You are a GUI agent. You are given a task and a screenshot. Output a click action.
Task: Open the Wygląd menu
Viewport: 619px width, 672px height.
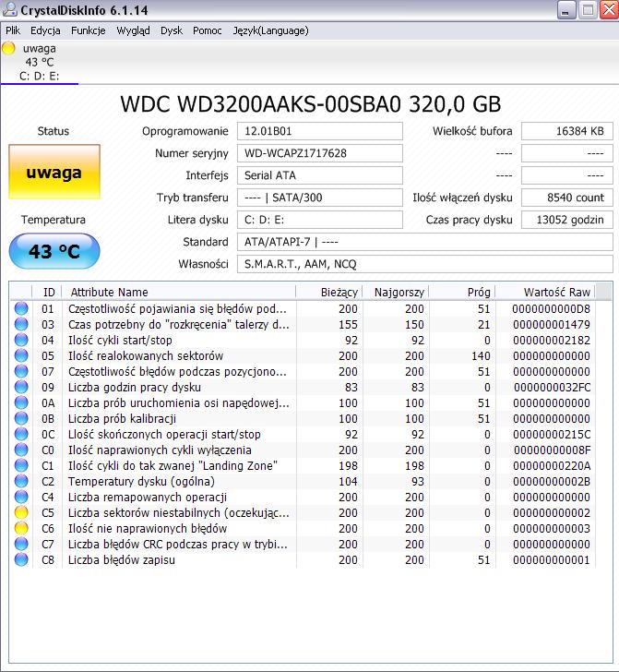[133, 30]
